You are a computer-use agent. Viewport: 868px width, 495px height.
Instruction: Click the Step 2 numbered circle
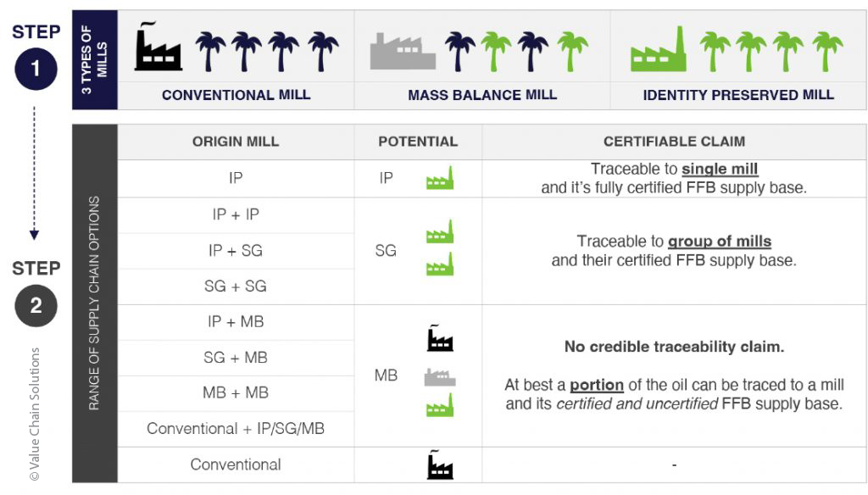click(36, 306)
